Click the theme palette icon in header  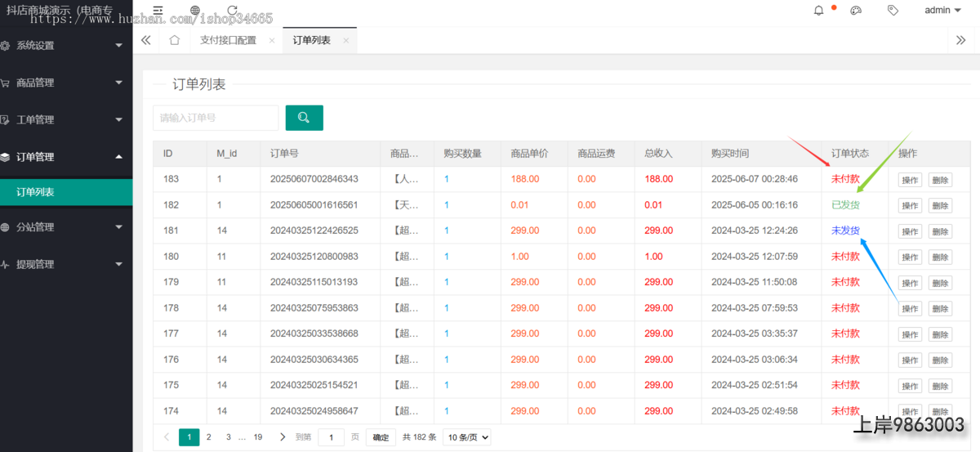point(856,11)
